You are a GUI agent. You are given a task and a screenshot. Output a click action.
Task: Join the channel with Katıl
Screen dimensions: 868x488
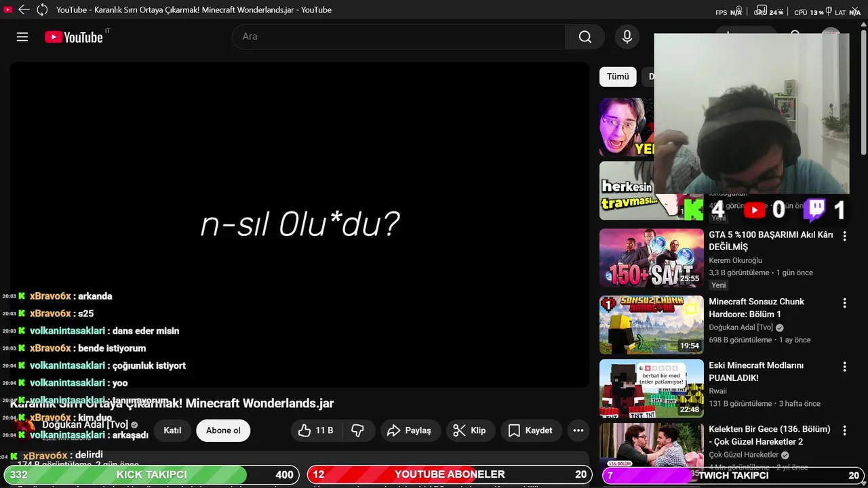pos(172,430)
